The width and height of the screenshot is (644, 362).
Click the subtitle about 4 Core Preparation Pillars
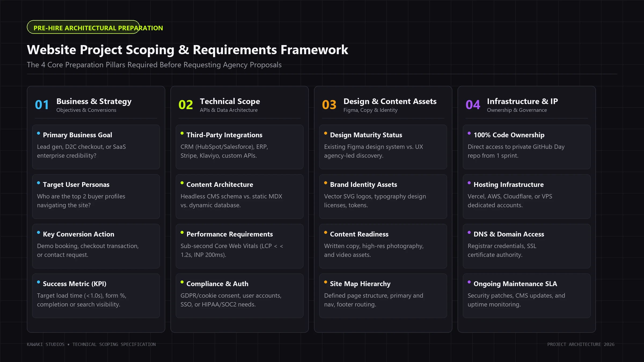pyautogui.click(x=154, y=65)
